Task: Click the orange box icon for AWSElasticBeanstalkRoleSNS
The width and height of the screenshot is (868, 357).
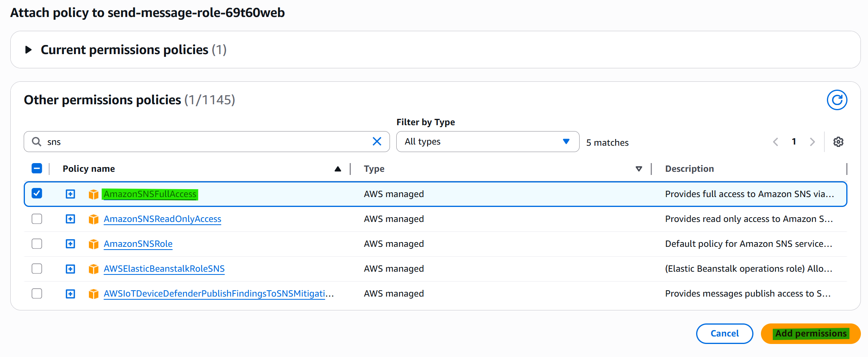Action: (94, 269)
